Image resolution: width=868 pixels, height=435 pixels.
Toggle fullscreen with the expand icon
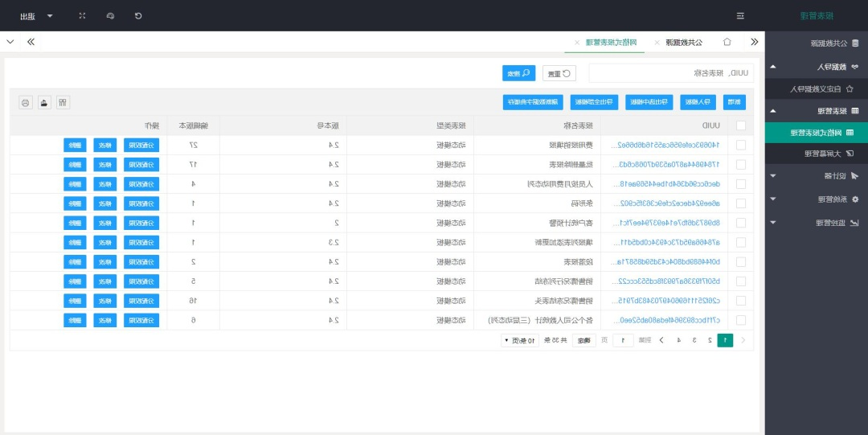[x=82, y=15]
